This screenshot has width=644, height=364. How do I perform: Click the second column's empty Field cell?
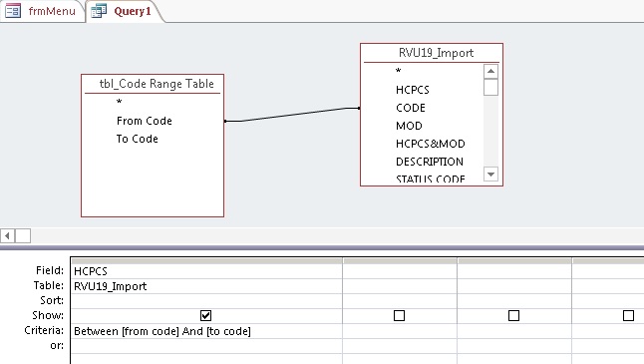pos(400,271)
